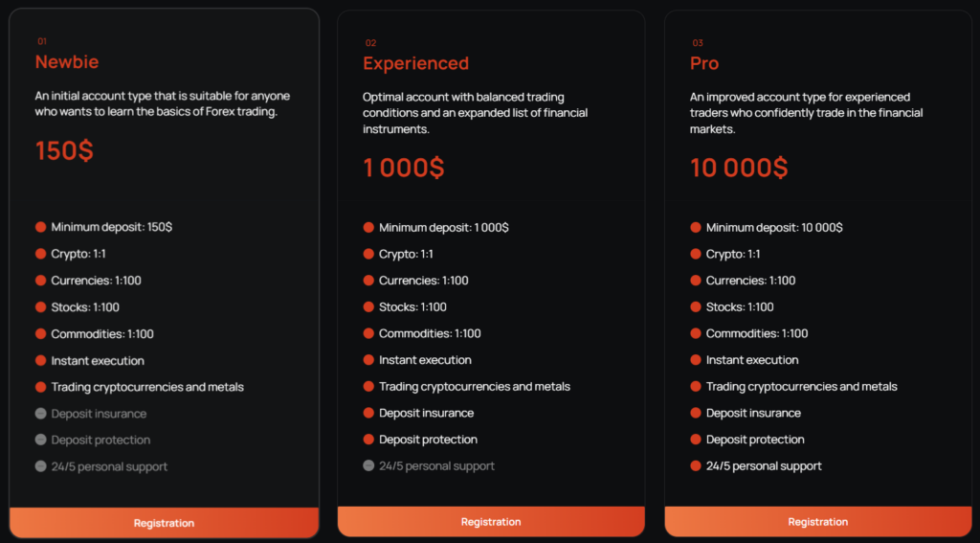This screenshot has height=543, width=980.
Task: Select Registration on the Pro card
Action: (818, 522)
